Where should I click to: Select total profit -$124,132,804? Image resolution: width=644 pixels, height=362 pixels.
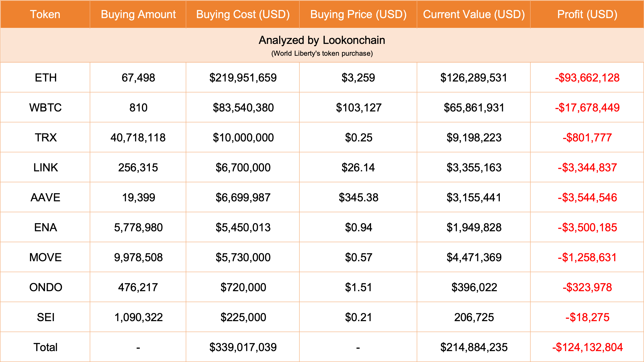click(x=587, y=347)
